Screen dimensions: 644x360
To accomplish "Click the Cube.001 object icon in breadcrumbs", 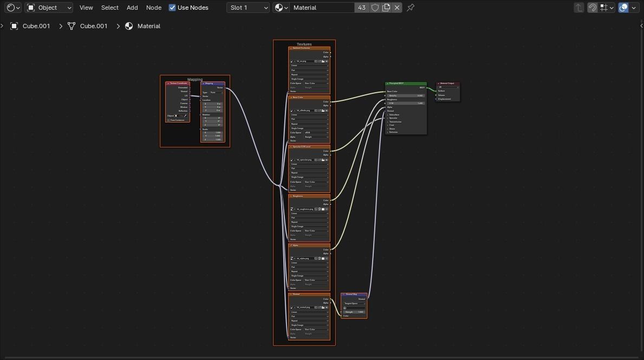I will coord(14,26).
